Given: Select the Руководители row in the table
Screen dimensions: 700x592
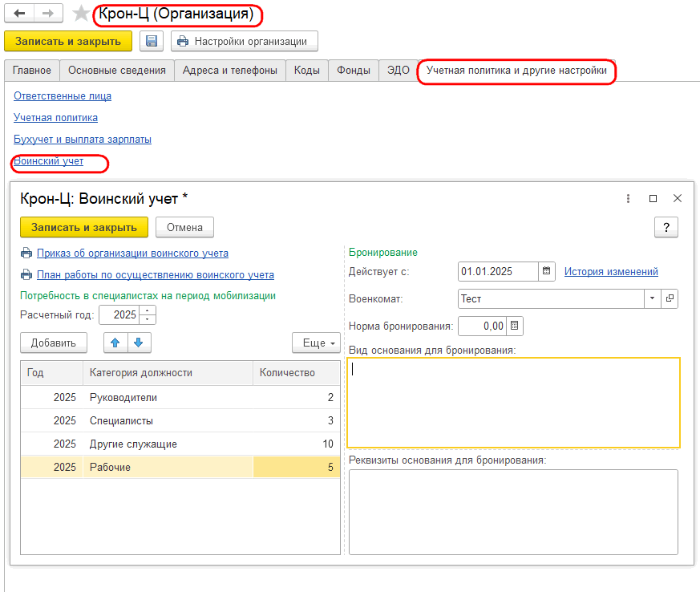Looking at the screenshot, I should [180, 397].
